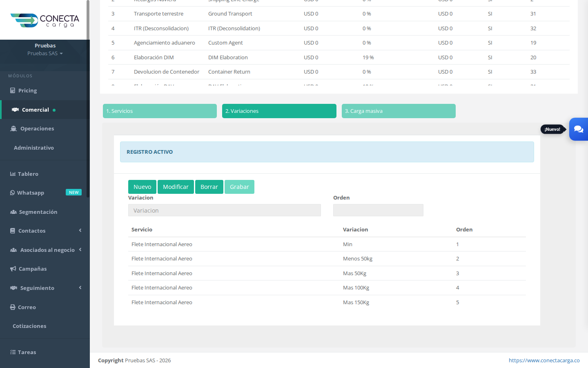Click the Seguimiento handshake icon
The width and height of the screenshot is (588, 368).
click(13, 288)
